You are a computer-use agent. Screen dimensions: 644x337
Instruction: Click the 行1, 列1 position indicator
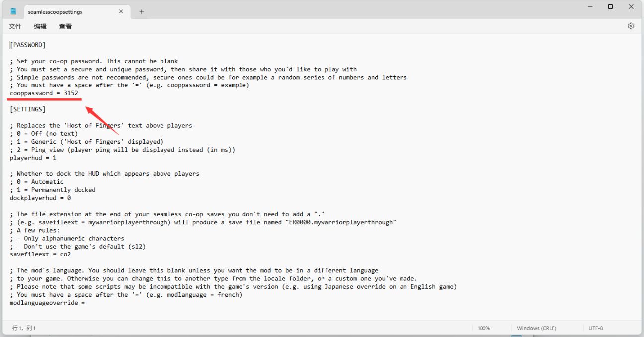tap(24, 328)
